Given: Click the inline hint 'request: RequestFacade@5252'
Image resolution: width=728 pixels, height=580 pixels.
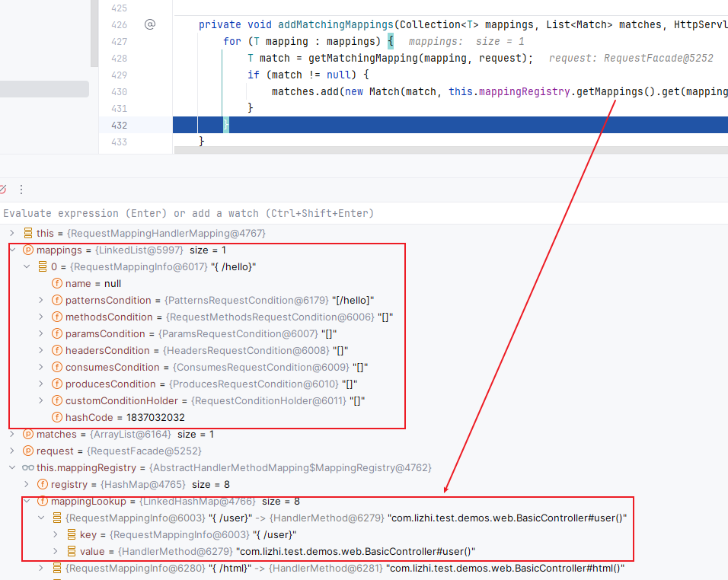Looking at the screenshot, I should 631,58.
